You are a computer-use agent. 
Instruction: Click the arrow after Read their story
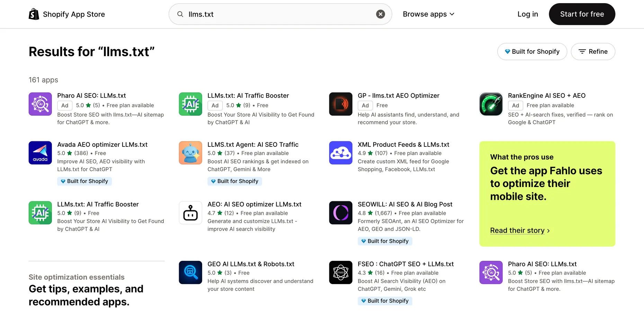click(x=548, y=231)
